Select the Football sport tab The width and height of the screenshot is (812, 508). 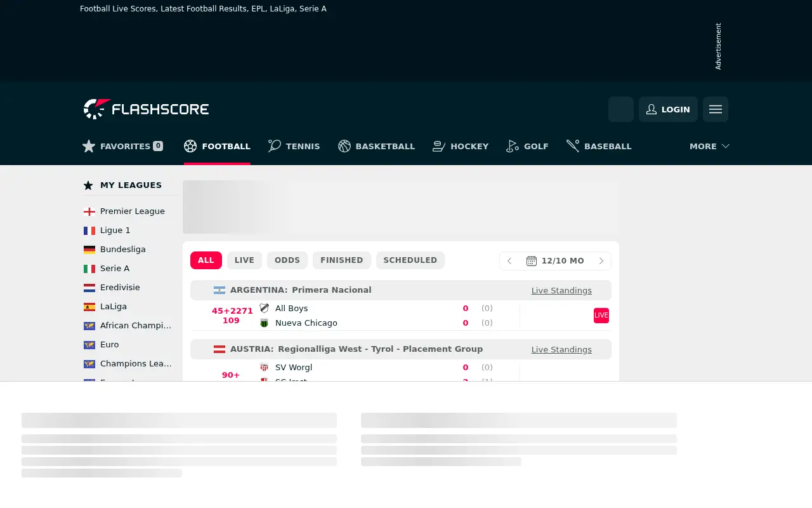(217, 146)
